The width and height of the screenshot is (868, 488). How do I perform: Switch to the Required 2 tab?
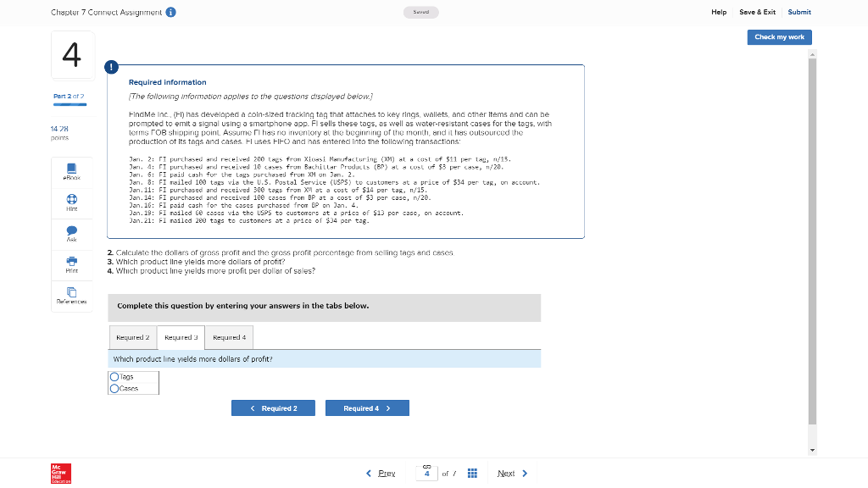pos(133,336)
